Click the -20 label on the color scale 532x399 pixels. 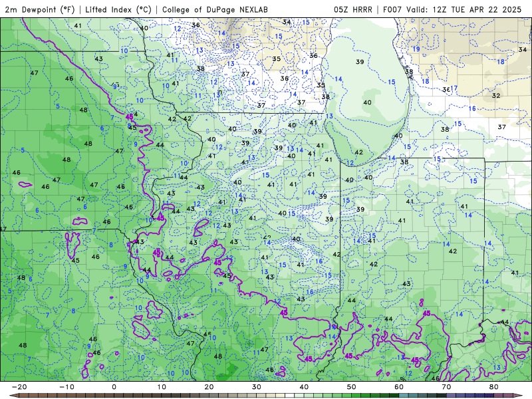tap(19, 387)
